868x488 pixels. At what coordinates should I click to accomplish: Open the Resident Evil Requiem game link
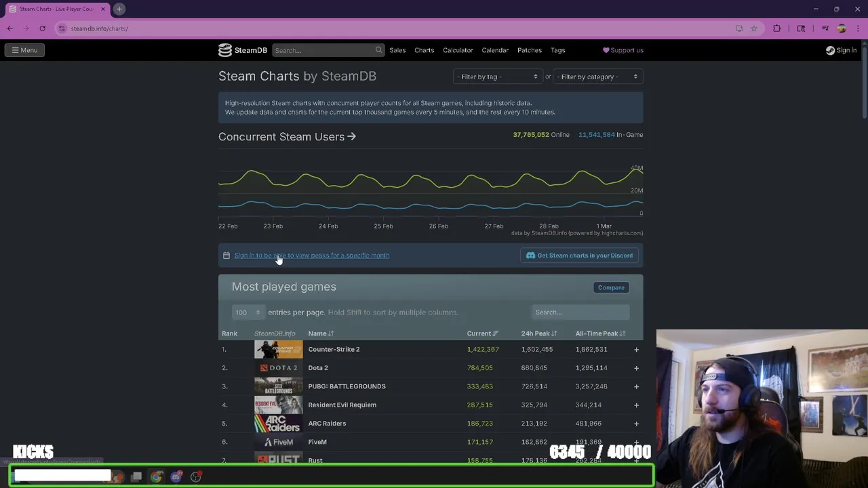(342, 405)
